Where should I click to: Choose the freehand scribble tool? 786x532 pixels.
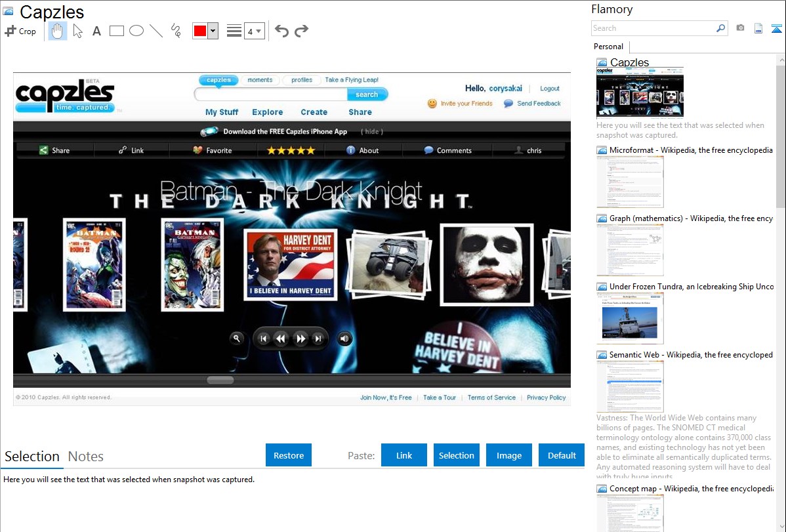pyautogui.click(x=176, y=31)
